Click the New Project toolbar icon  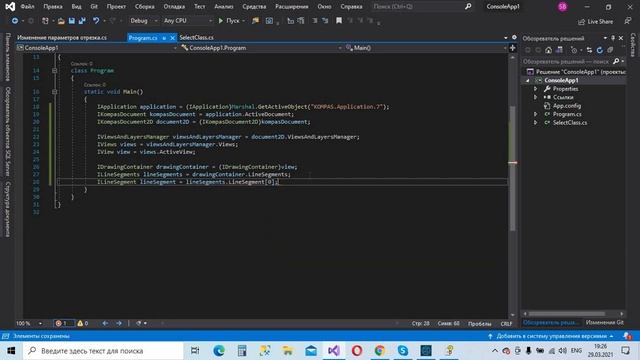(x=45, y=20)
